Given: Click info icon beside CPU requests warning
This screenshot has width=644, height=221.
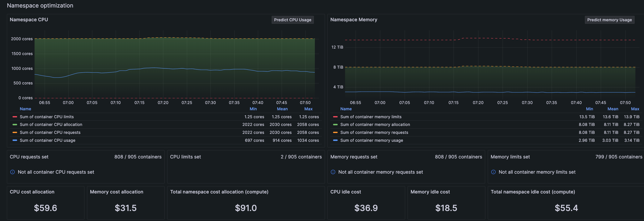Looking at the screenshot, I should pos(12,172).
